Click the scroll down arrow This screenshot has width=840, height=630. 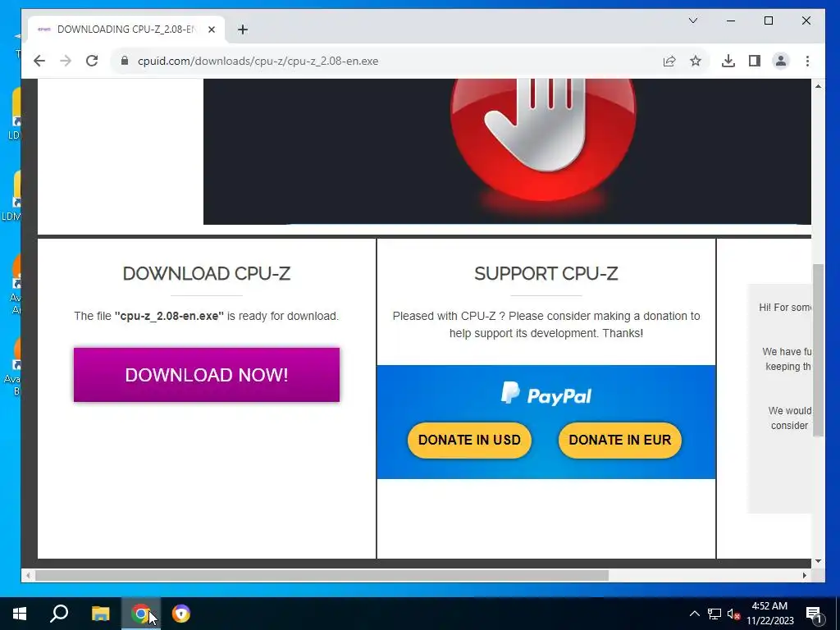818,561
